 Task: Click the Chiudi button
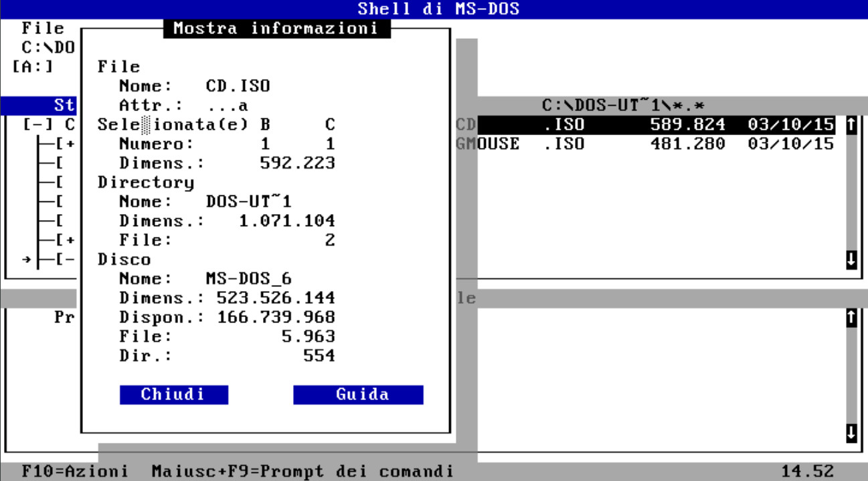[x=174, y=395]
